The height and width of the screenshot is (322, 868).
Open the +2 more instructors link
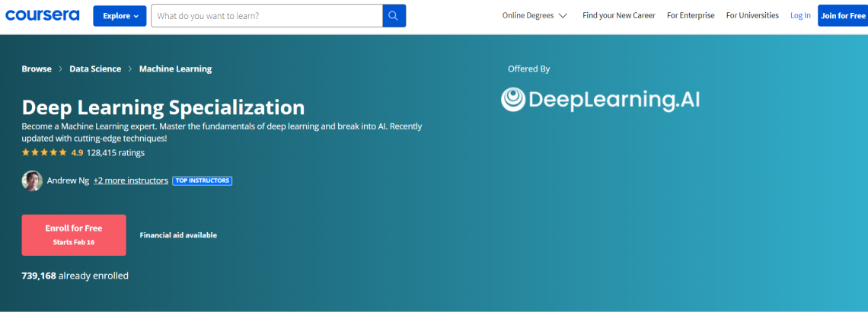click(130, 181)
